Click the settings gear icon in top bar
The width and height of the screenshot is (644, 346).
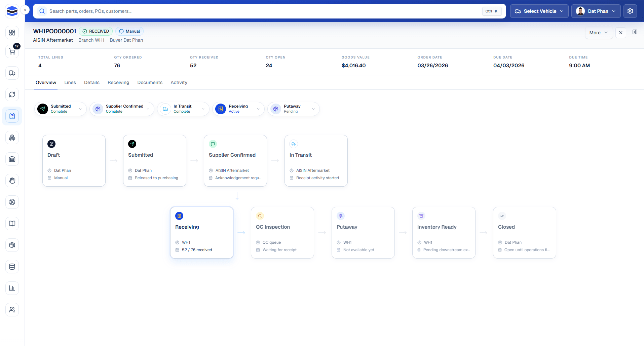pyautogui.click(x=630, y=11)
